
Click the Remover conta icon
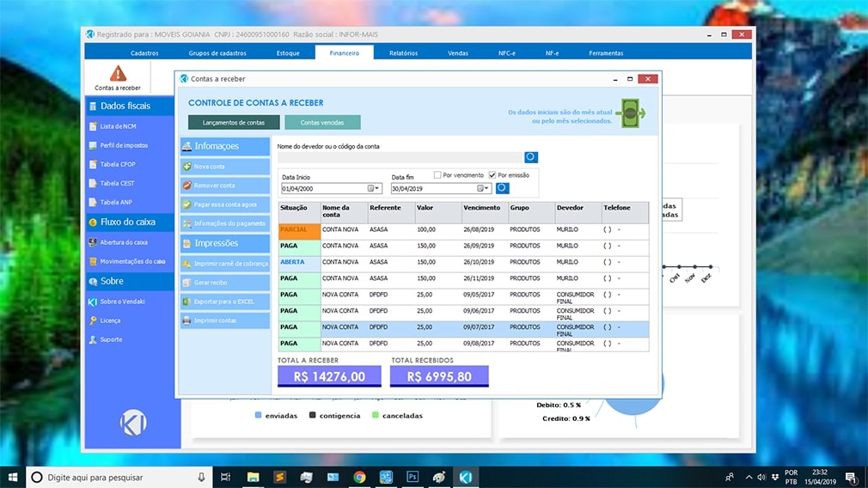coord(187,186)
